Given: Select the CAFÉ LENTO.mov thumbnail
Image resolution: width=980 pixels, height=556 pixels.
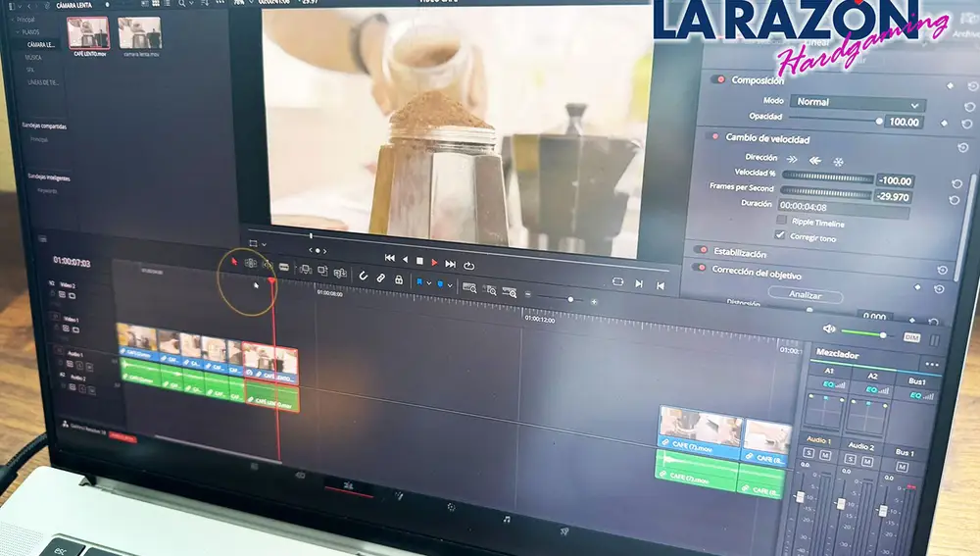Looking at the screenshot, I should click(x=88, y=35).
